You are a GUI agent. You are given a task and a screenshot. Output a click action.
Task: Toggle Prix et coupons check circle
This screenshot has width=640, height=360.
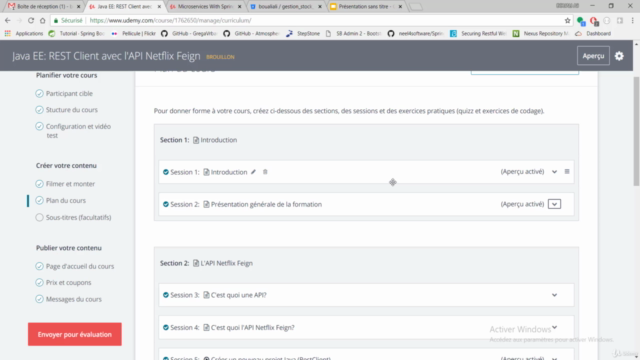tap(39, 282)
